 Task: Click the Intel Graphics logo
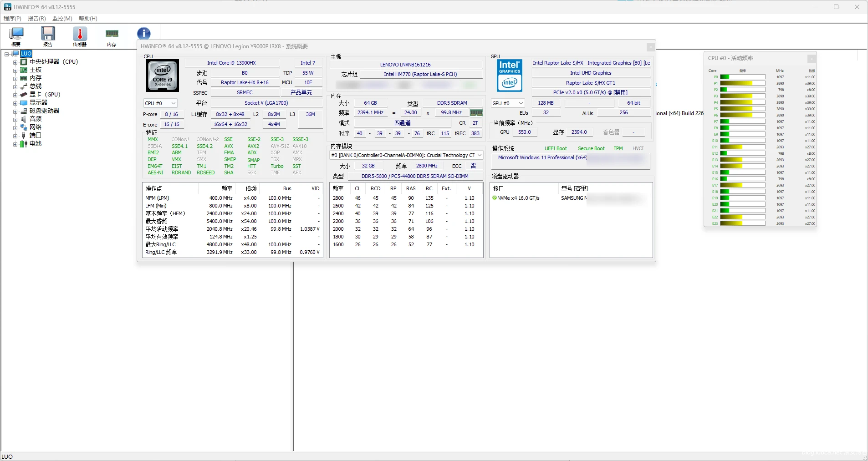click(510, 76)
